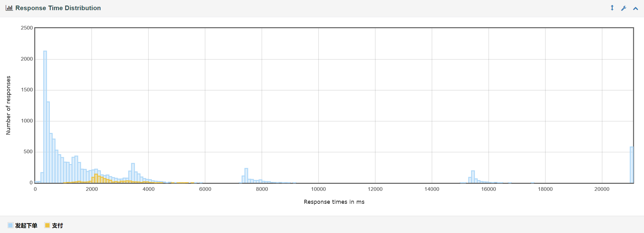
Task: Click the 10000 x-axis tick label
Action: coord(318,189)
